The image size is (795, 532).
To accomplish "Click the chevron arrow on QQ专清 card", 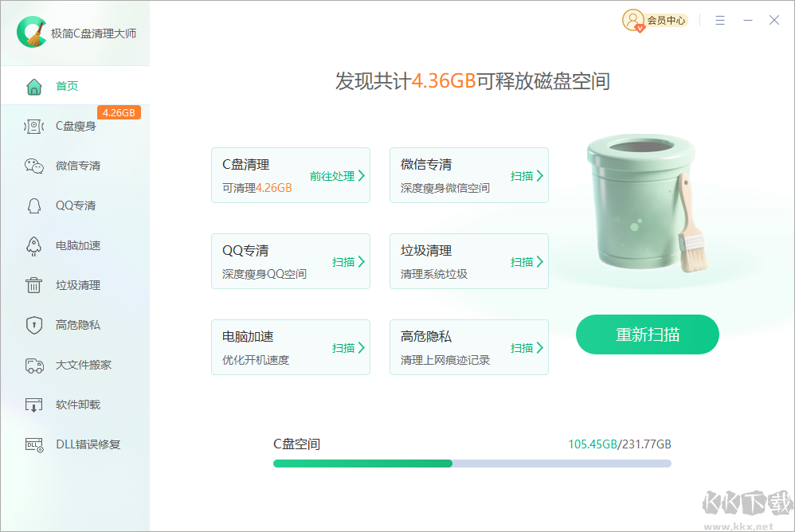I will (362, 262).
